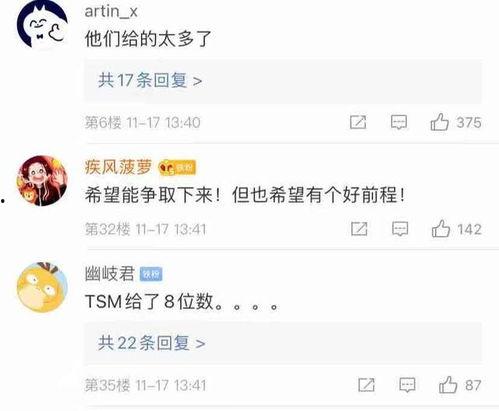This screenshot has width=499, height=411.
Task: Like 幽岐君's comment with 87 likes
Action: point(448,385)
